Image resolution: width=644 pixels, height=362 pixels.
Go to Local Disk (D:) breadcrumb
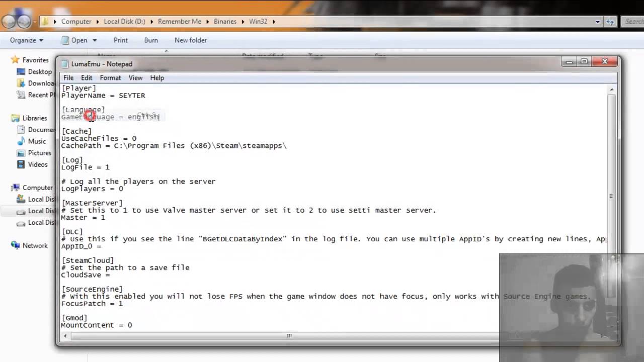[124, 22]
